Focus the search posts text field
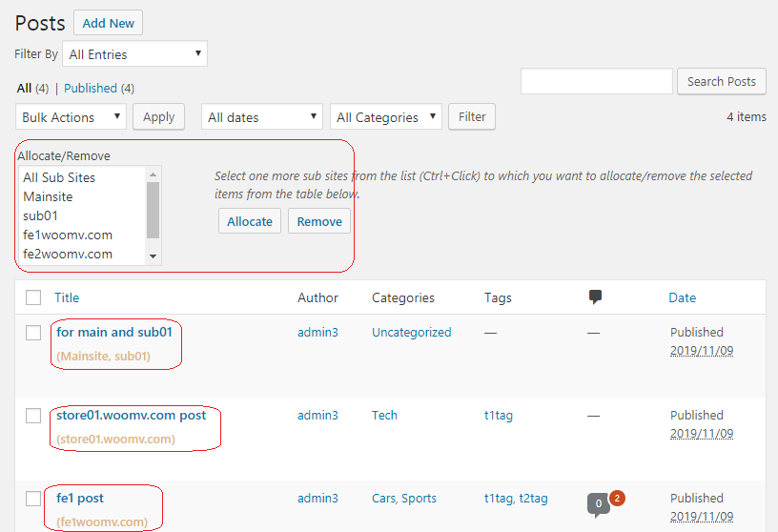This screenshot has width=778, height=532. (x=597, y=82)
